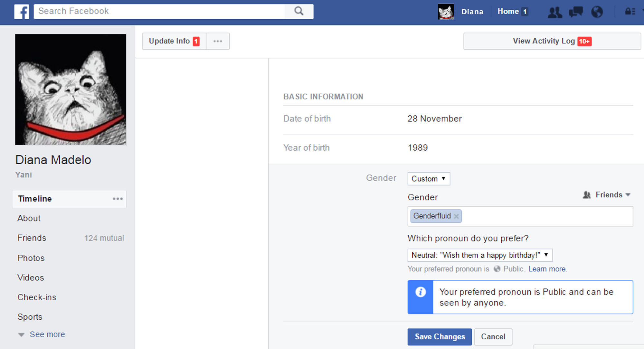Click the 124 mutual friends count
Screen dimensions: 644x349
coord(104,238)
